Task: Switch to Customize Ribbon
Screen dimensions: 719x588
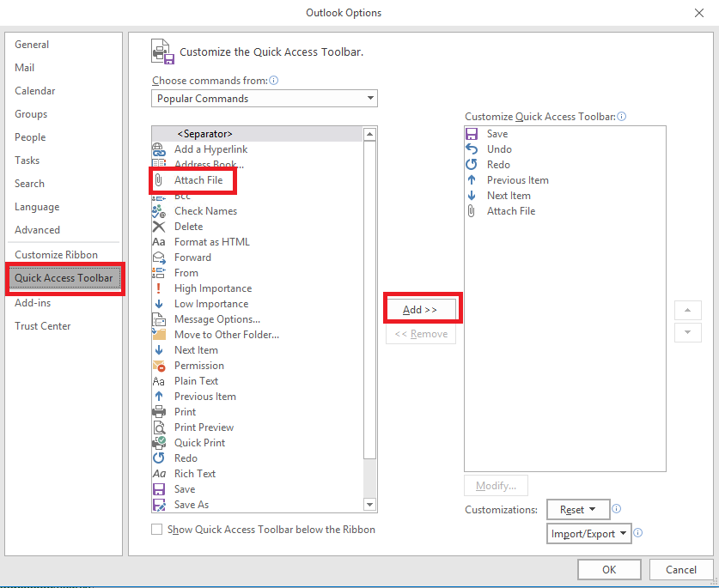Action: coord(56,255)
